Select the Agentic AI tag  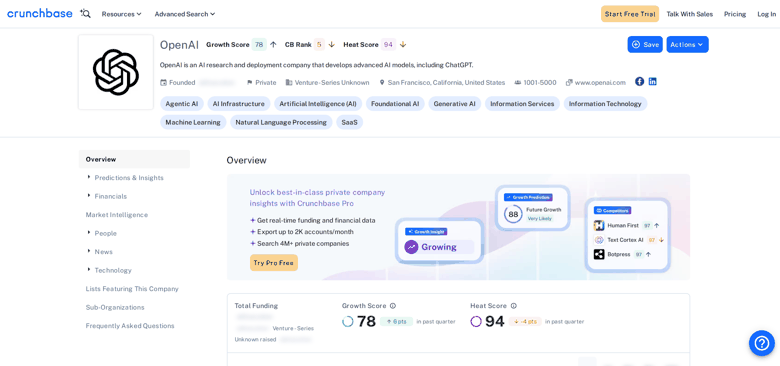182,104
